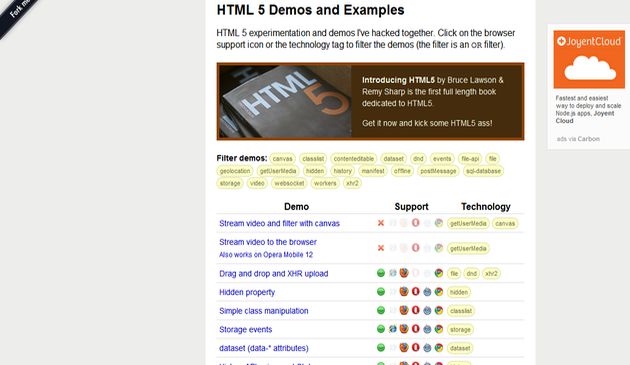Select hidden tag in Filter demos list
The image size is (630, 365).
(x=315, y=171)
